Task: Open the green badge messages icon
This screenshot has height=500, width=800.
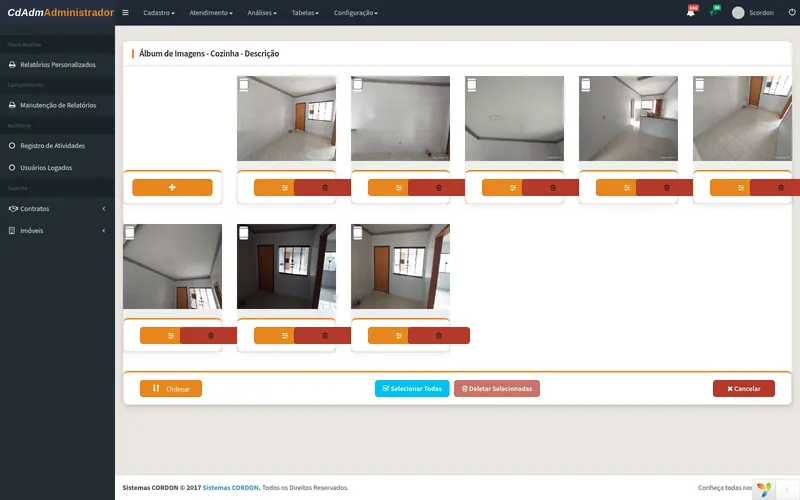Action: coord(713,12)
